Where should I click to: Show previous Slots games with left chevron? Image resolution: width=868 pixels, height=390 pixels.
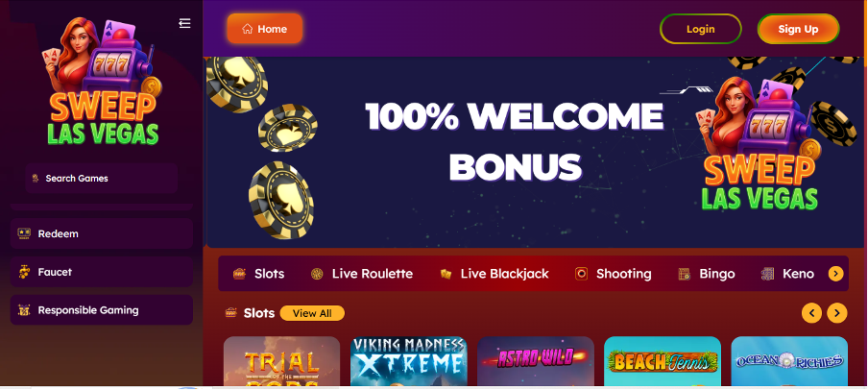coord(811,313)
